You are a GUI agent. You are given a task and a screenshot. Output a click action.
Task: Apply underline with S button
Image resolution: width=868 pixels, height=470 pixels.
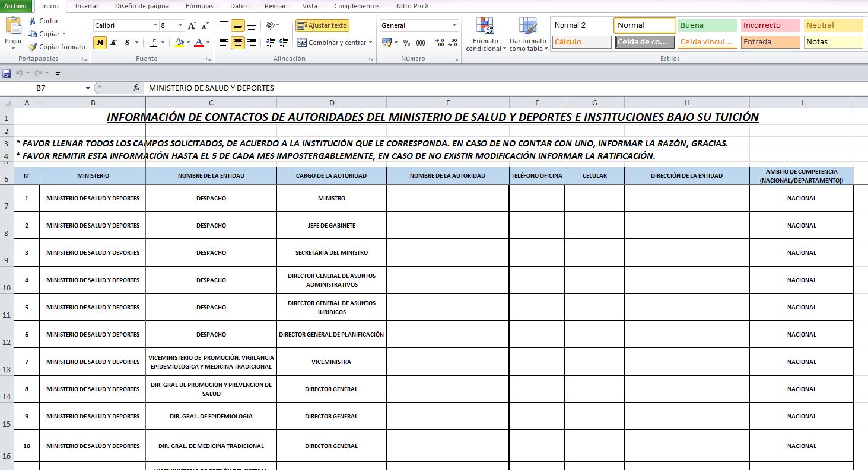pos(126,43)
